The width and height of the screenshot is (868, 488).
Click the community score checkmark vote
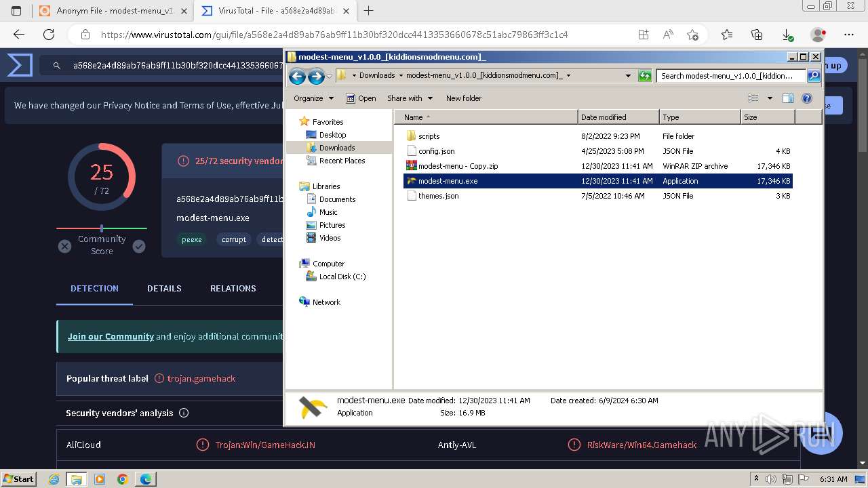click(139, 247)
